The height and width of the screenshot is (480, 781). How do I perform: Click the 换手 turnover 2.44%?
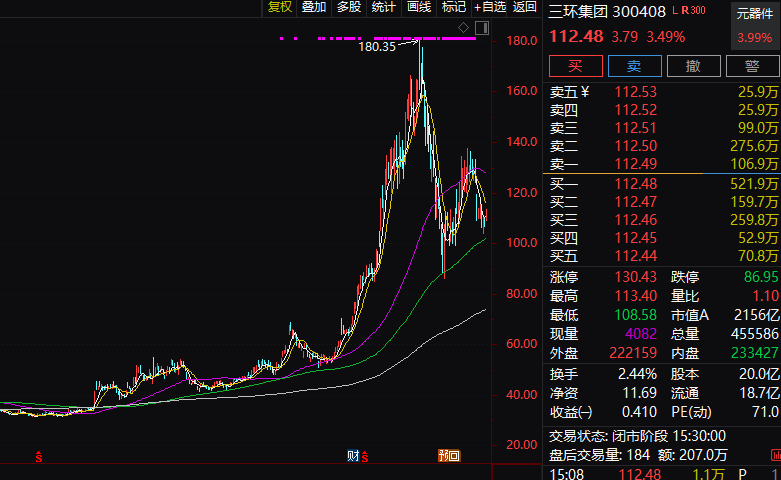[637, 374]
